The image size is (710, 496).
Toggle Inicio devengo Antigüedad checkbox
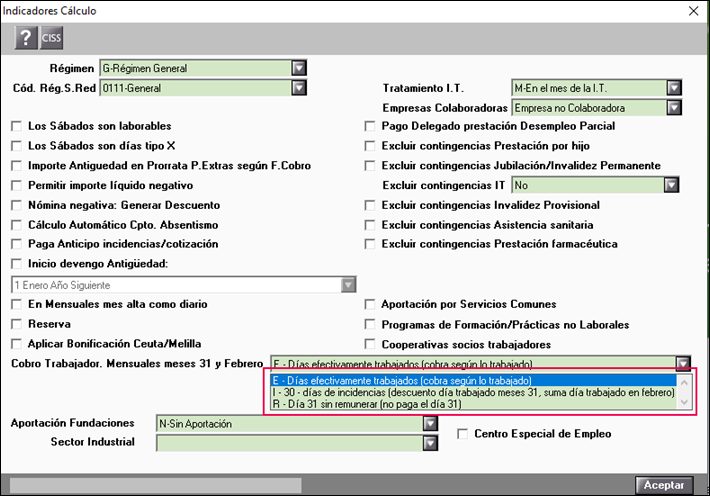pos(17,264)
